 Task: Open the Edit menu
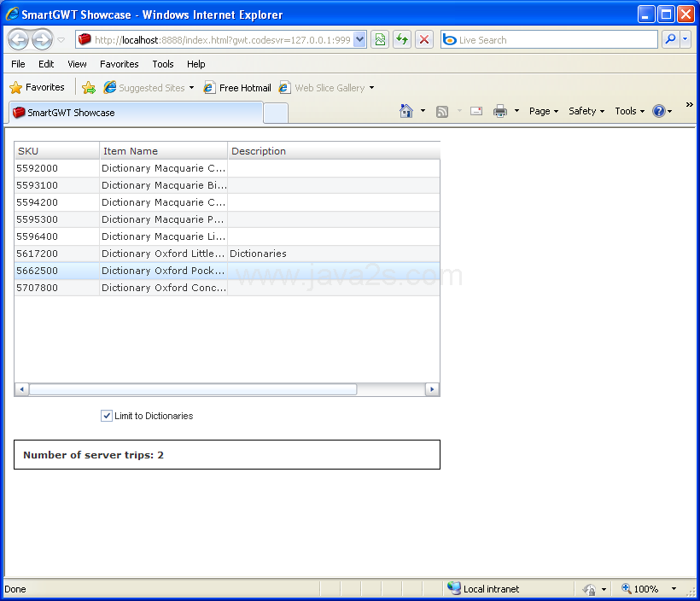tap(46, 64)
